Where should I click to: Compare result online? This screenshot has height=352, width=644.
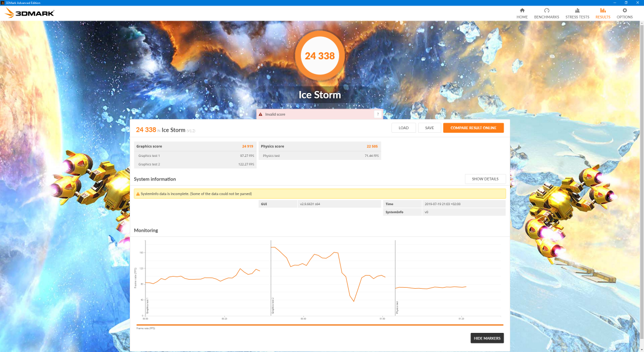point(473,128)
